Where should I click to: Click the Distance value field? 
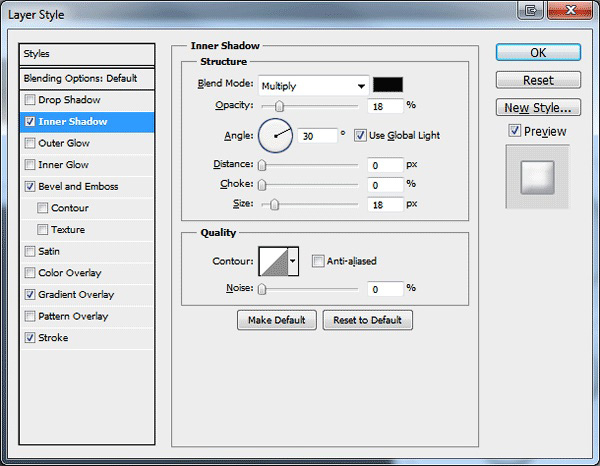385,165
